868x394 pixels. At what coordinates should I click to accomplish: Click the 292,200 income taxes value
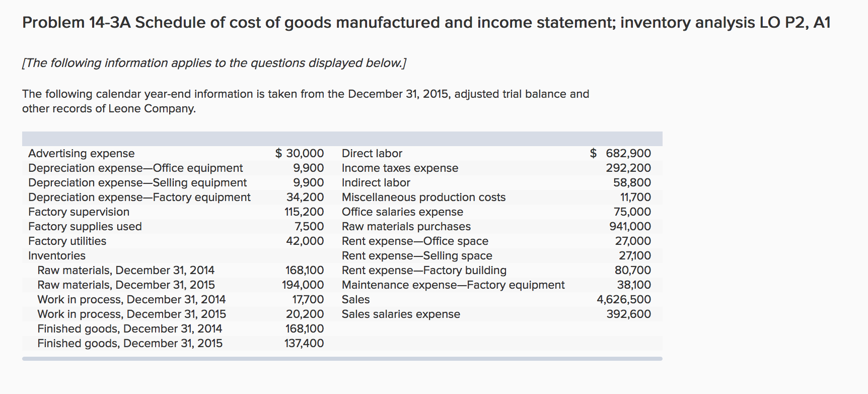click(x=628, y=168)
